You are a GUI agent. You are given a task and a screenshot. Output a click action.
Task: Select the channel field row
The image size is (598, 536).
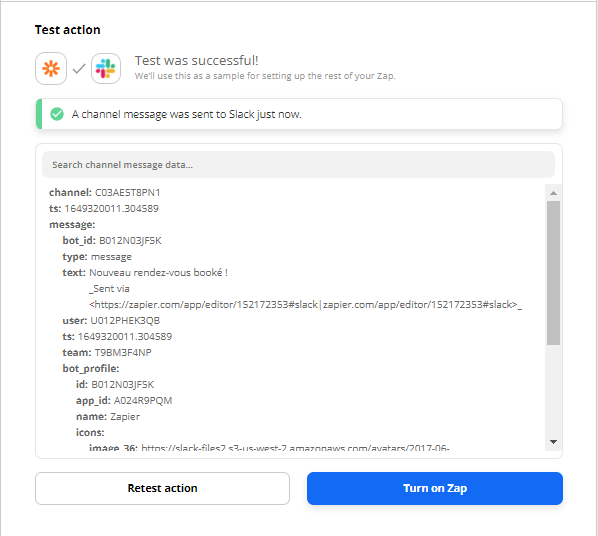(104, 192)
